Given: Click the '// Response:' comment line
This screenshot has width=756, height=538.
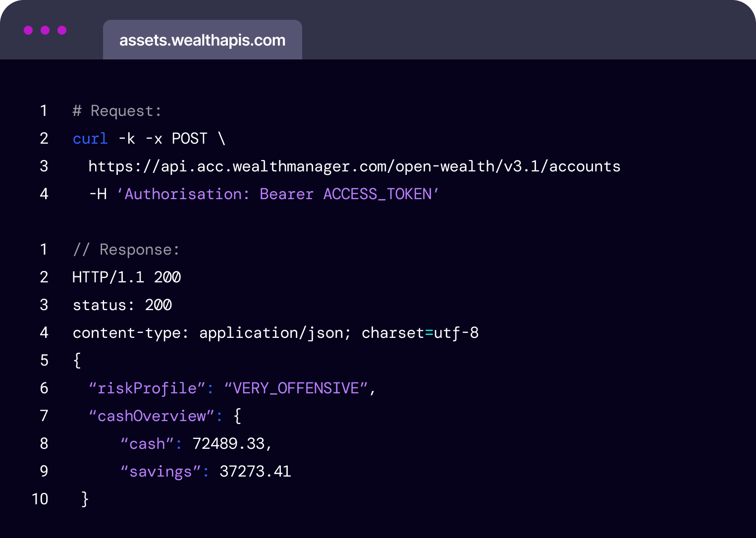Looking at the screenshot, I should [126, 250].
